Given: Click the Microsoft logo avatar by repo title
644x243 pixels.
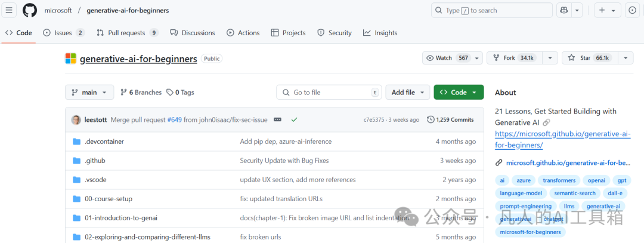Looking at the screenshot, I should click(x=70, y=59).
